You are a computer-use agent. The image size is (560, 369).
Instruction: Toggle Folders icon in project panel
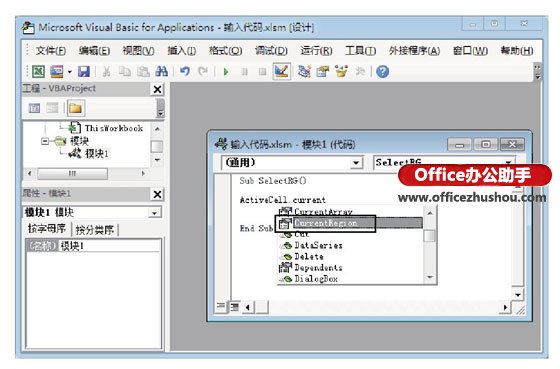pyautogui.click(x=75, y=108)
